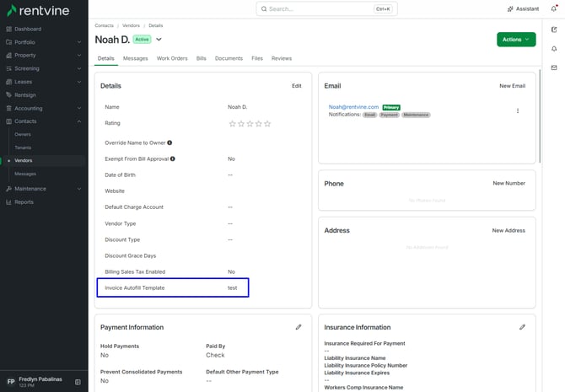
Task: Switch to the Documents tab
Action: click(229, 58)
